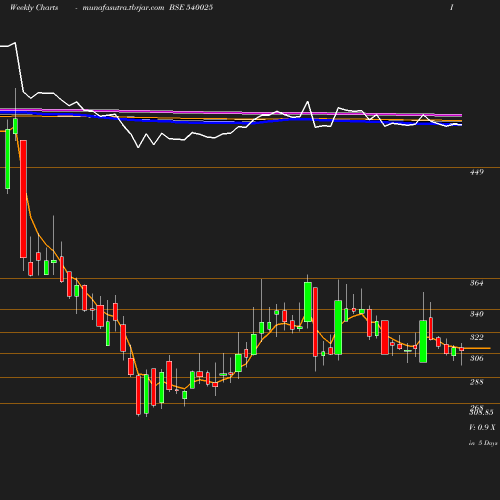The width and height of the screenshot is (500, 500).
Task: Click the 'in 5 Days' label
Action: [x=483, y=443]
